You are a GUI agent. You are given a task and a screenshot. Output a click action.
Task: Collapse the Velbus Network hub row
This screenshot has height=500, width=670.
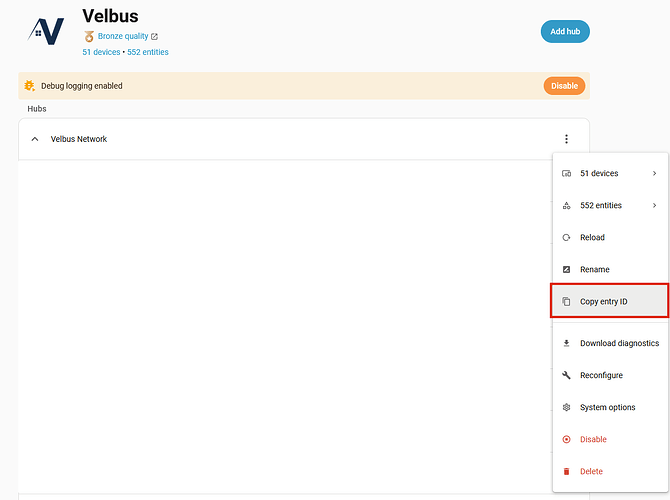click(35, 139)
